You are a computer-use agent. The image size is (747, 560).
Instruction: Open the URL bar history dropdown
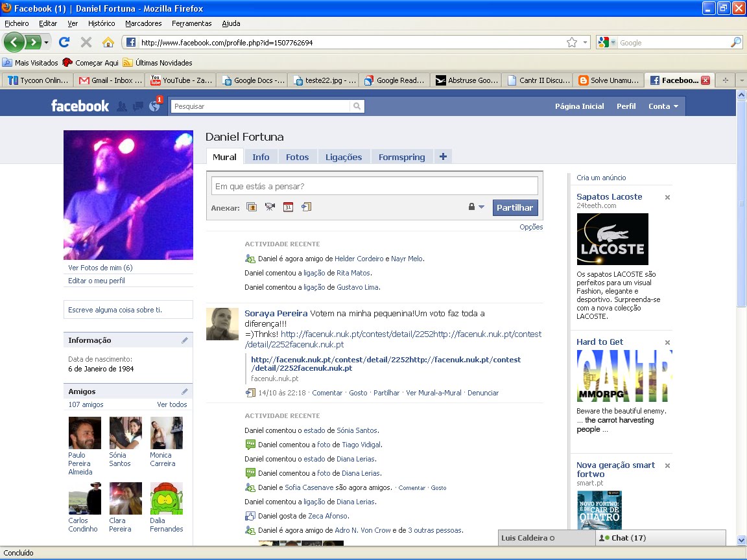tap(585, 42)
